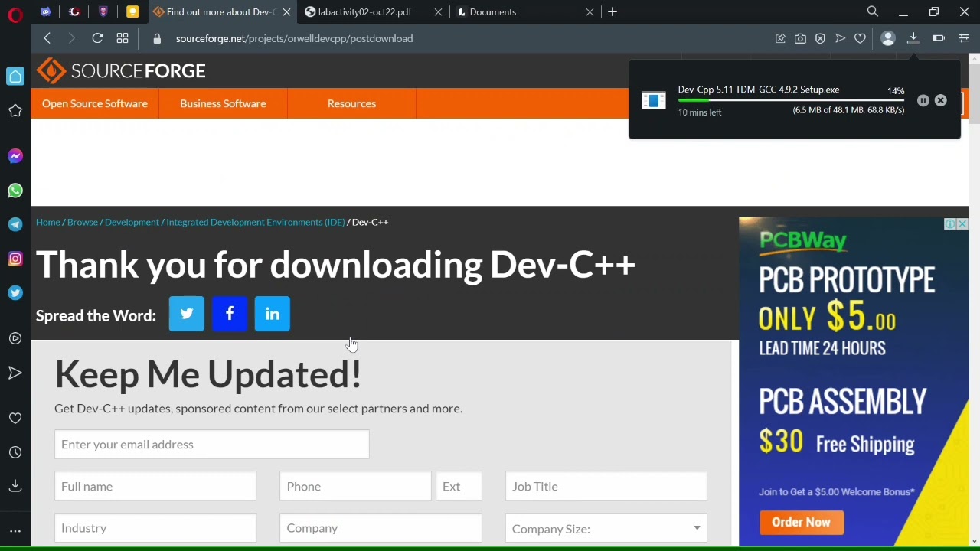Click the Dev-Cpp download progress bar
Screen dimensions: 980x551
(x=791, y=100)
